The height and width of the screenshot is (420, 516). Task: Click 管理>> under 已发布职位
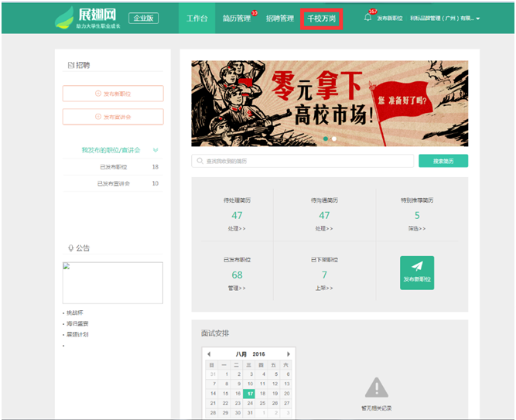237,288
